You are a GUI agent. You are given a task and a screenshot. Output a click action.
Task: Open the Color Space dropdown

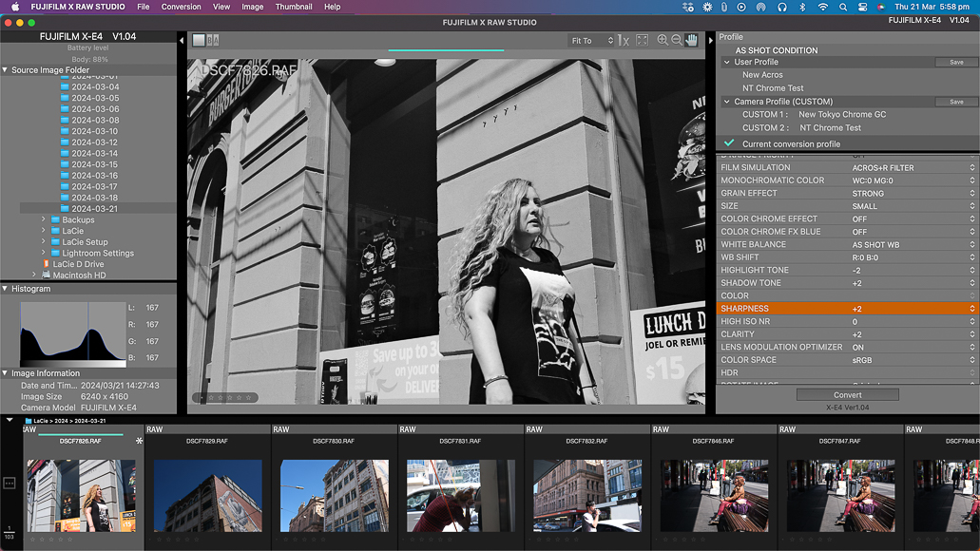(913, 360)
